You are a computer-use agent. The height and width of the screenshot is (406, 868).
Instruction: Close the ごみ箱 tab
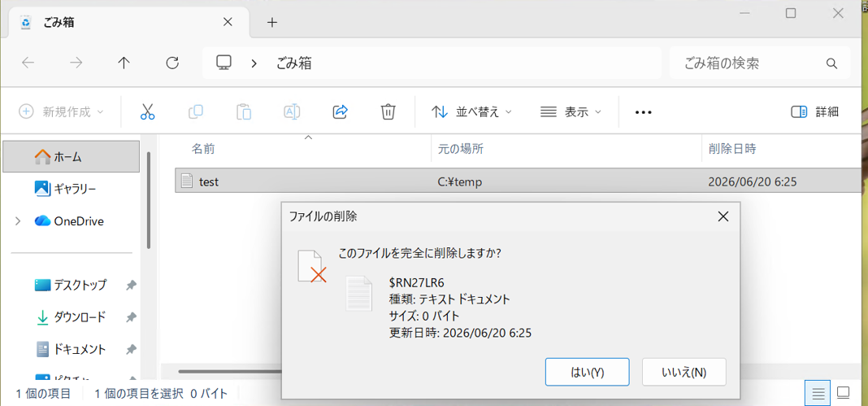pos(228,22)
